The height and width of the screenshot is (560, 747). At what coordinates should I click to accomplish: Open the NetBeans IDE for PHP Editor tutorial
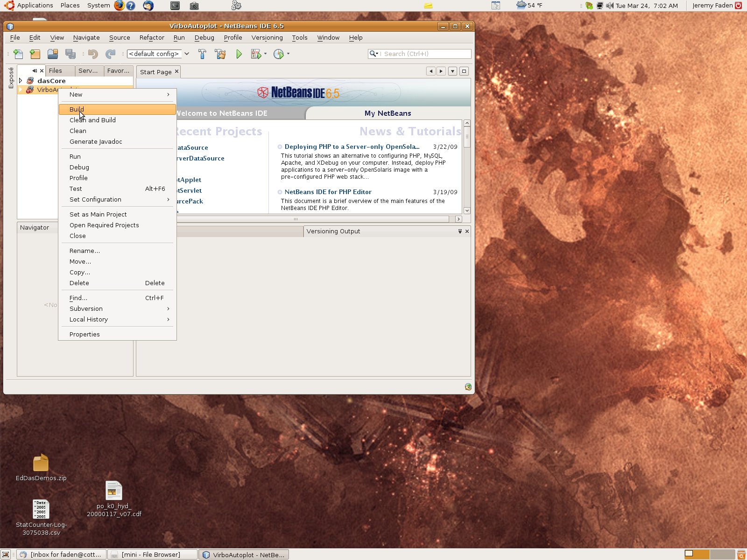[327, 192]
